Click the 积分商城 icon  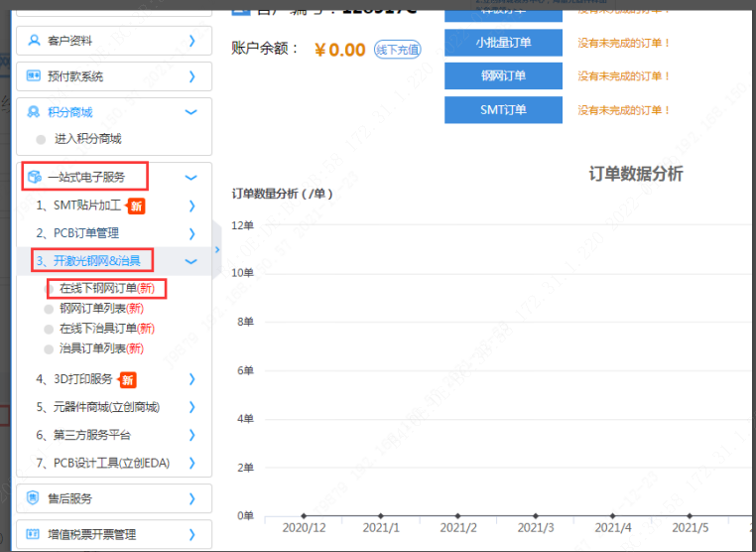tap(36, 112)
